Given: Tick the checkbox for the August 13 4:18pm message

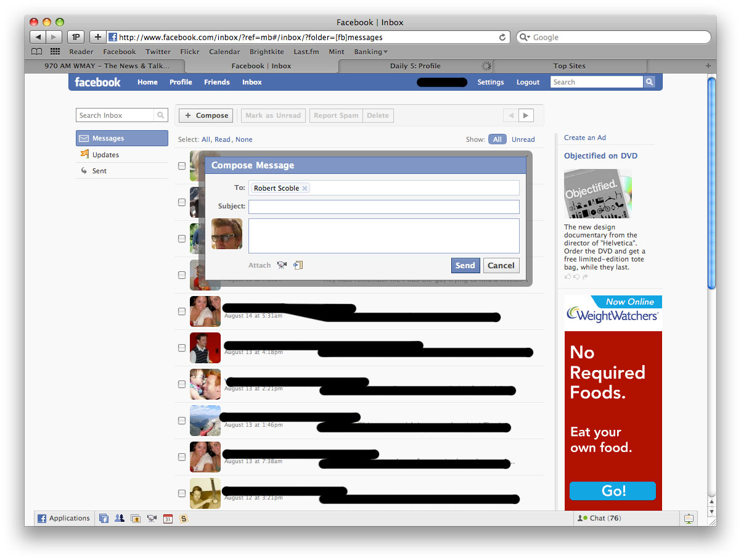Looking at the screenshot, I should tap(182, 348).
